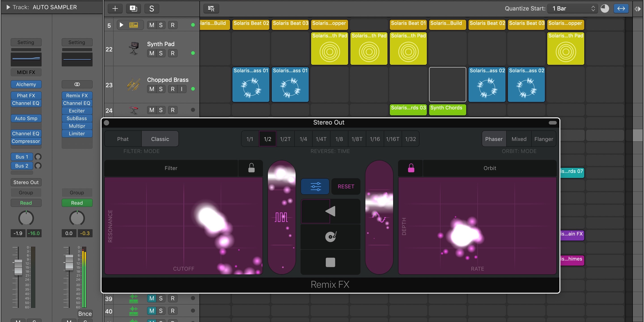Viewport: 644px width, 322px height.
Task: Select the gater effect waveform icon
Action: [281, 217]
